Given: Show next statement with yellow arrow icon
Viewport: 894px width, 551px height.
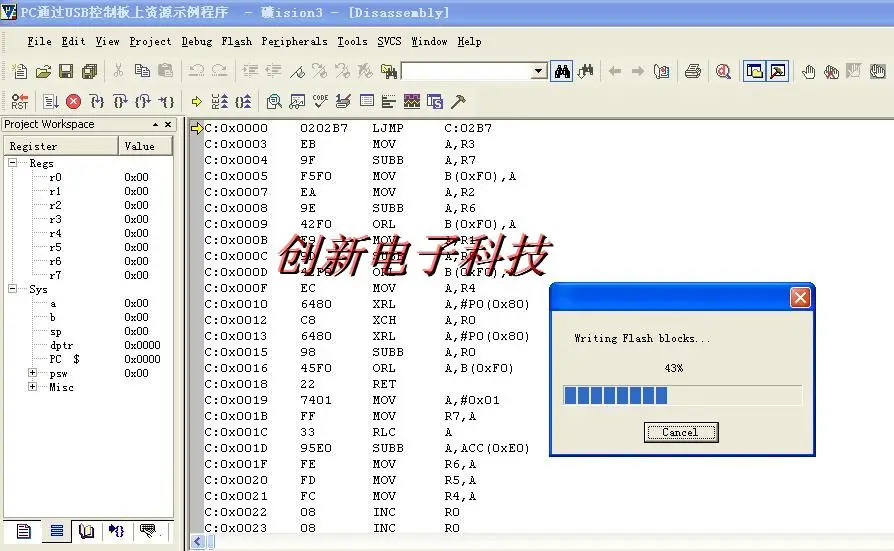Looking at the screenshot, I should pos(197,102).
